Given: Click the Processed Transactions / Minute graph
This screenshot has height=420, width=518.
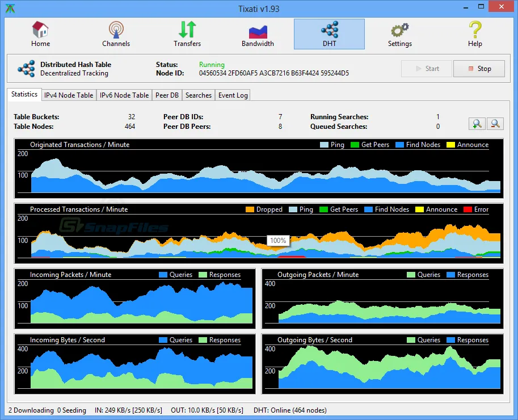Looking at the screenshot, I should (259, 233).
